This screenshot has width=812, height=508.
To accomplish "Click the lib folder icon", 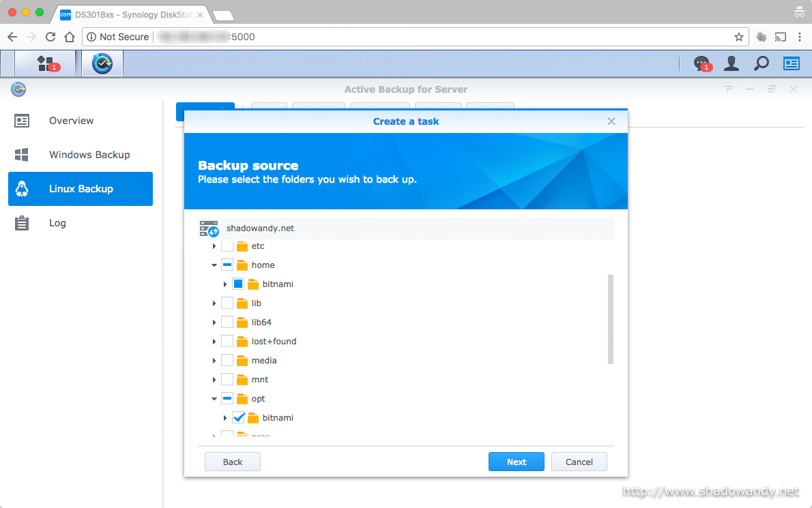I will 242,303.
